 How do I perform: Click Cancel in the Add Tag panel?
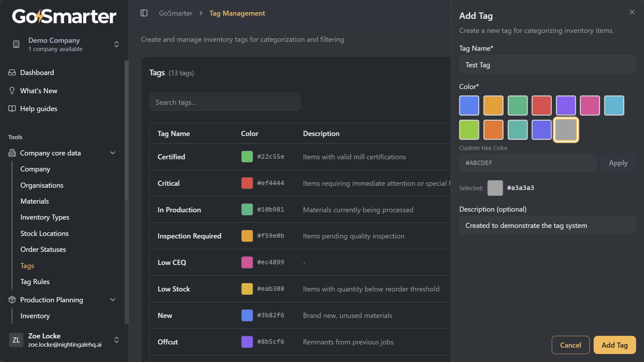tap(571, 345)
